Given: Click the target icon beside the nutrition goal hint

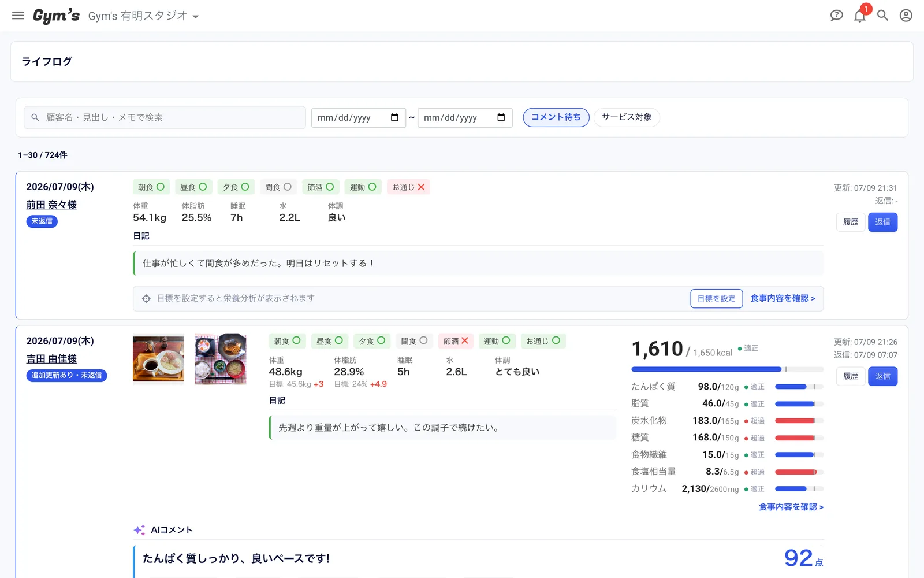Looking at the screenshot, I should tap(146, 298).
